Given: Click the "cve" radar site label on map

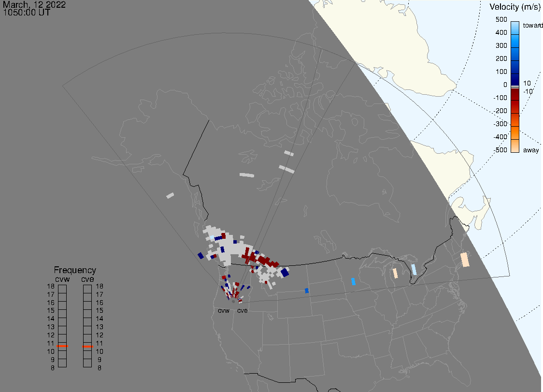Looking at the screenshot, I should pyautogui.click(x=243, y=310).
